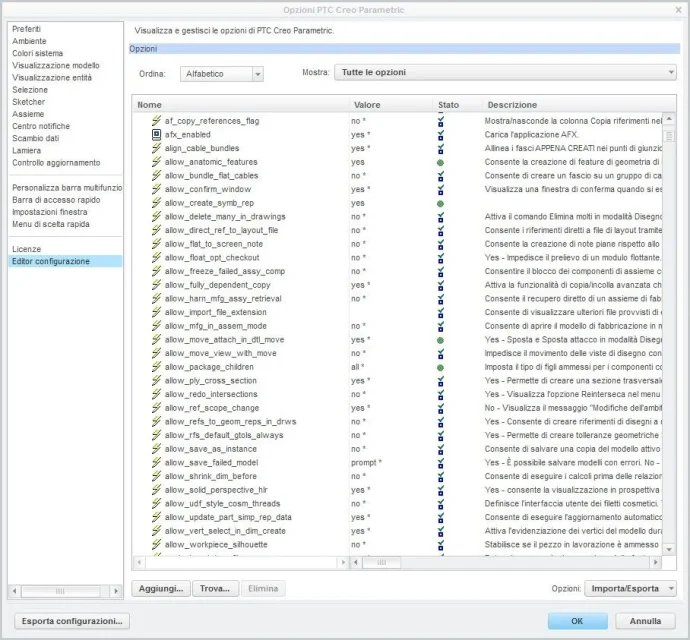Screen dimensions: 690x640
Task: Click the status check icon for allow_ply_cross_section
Action: point(440,381)
